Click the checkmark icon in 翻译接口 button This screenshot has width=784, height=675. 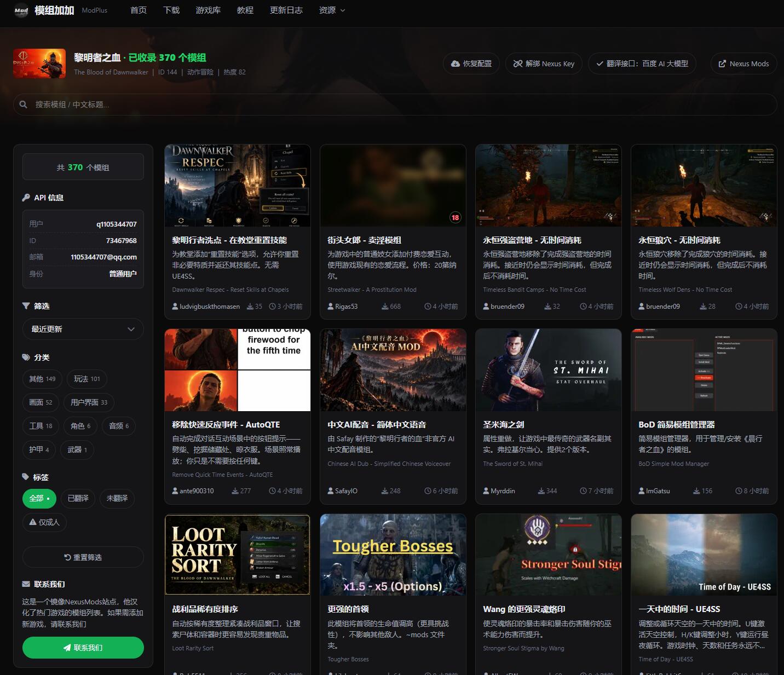tap(600, 64)
